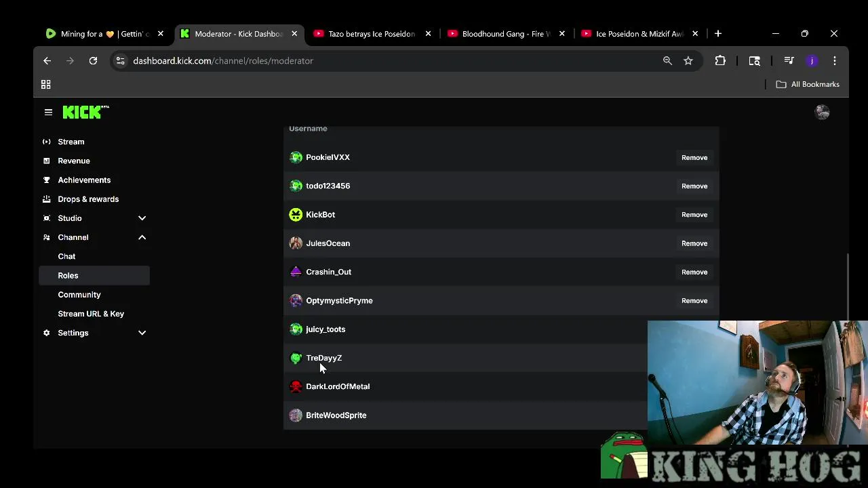Viewport: 868px width, 488px height.
Task: Click DarkLordOfMetal's avatar
Action: (296, 386)
